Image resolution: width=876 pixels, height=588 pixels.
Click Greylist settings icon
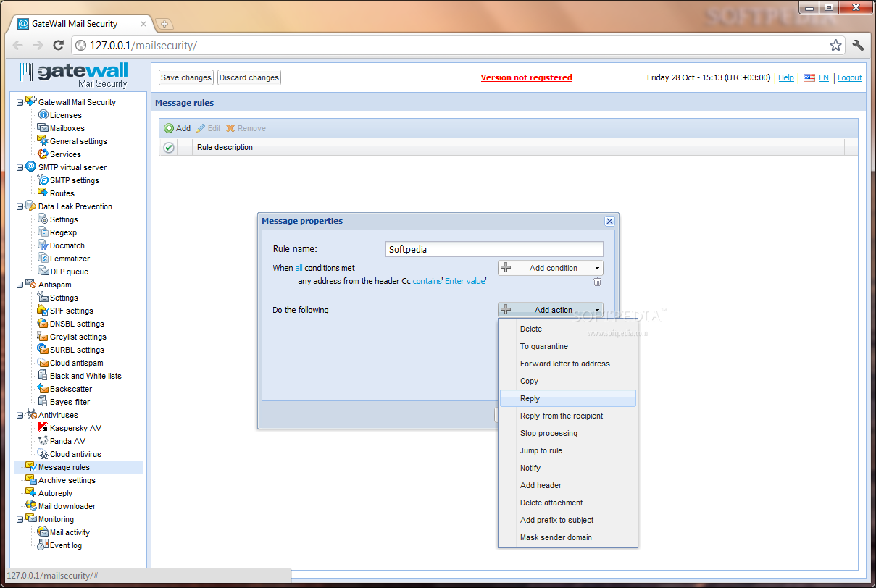[43, 337]
